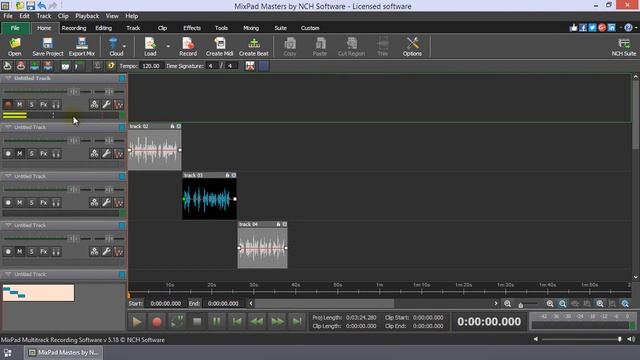The height and width of the screenshot is (360, 640).
Task: Mute the track containing track 03
Action: [20, 203]
